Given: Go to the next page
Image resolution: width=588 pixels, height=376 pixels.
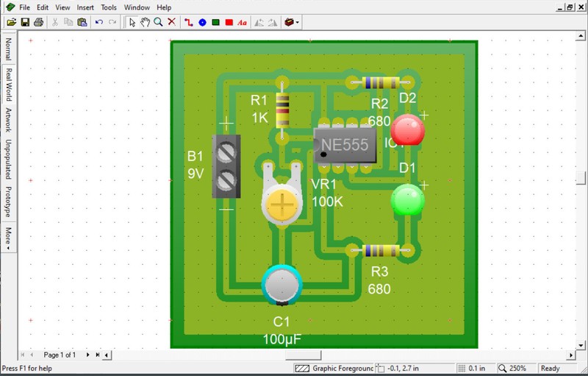Looking at the screenshot, I should (x=87, y=355).
